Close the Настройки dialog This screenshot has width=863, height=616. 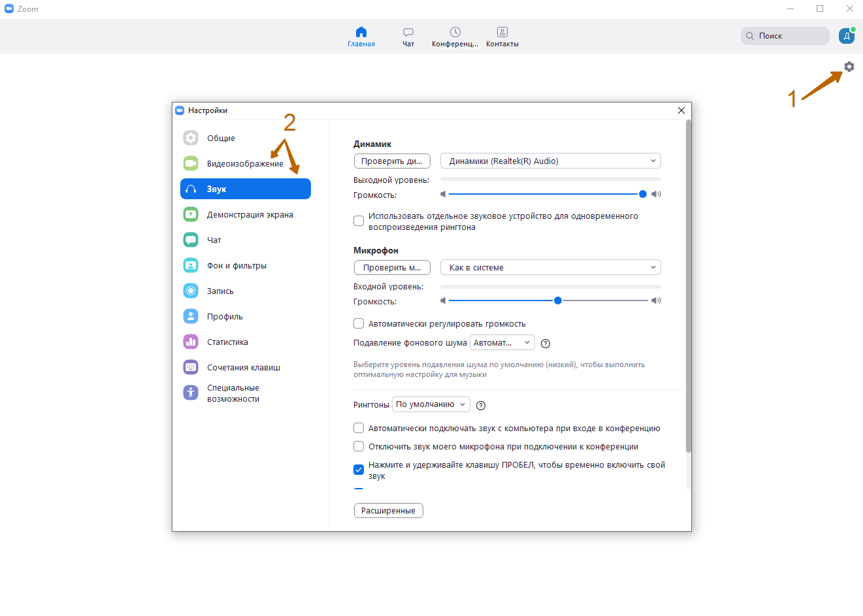(681, 110)
